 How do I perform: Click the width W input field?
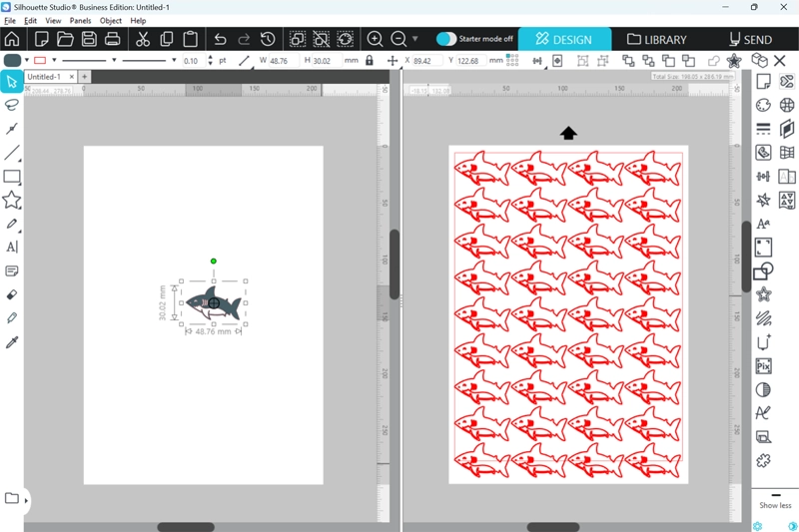280,61
